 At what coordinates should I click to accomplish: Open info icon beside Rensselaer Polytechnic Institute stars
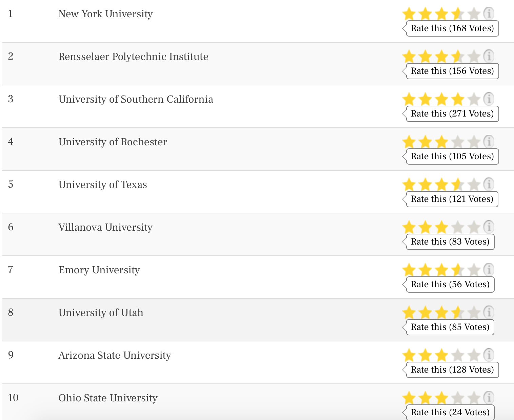[489, 56]
